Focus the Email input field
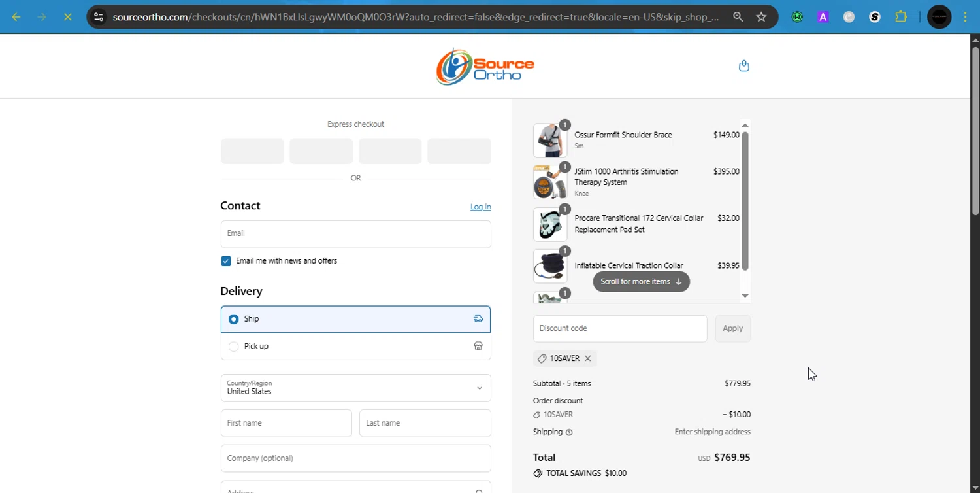 (355, 234)
